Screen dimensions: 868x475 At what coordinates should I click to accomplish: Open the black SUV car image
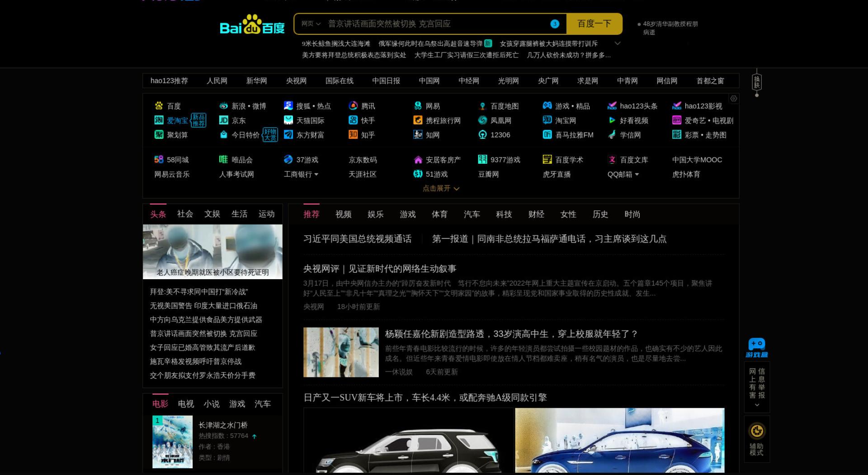pos(408,441)
